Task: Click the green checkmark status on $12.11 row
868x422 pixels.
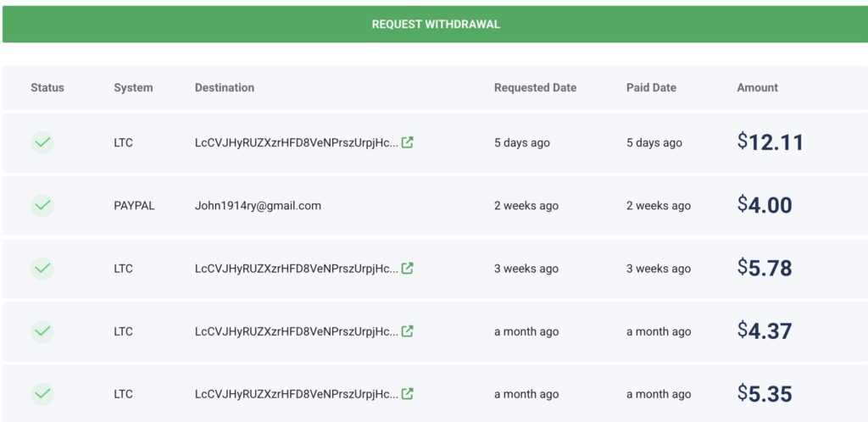Action: pyautogui.click(x=42, y=142)
